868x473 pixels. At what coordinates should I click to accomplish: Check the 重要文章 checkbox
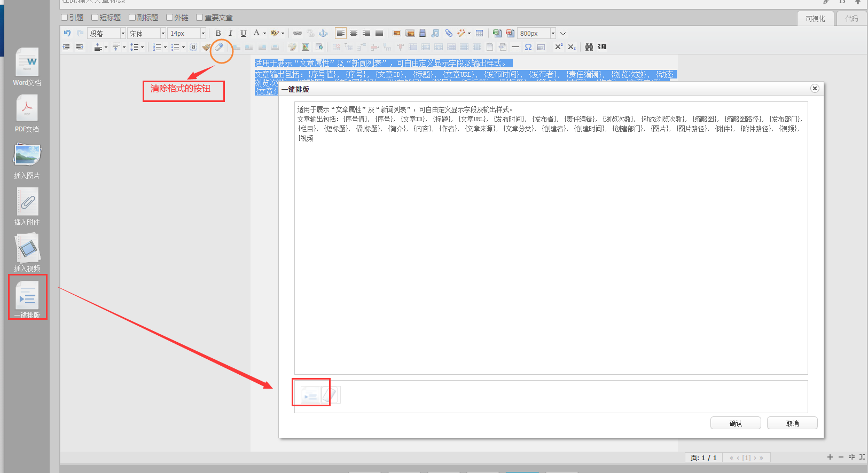pyautogui.click(x=200, y=18)
